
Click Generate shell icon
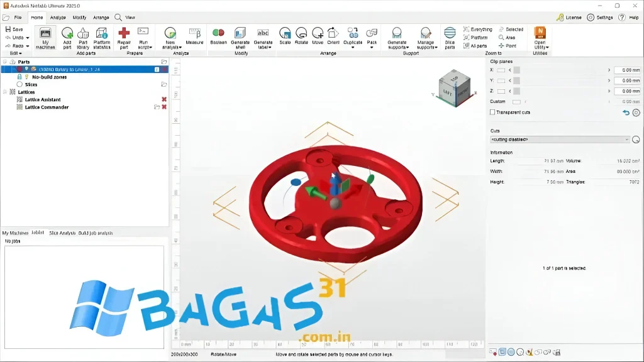pos(240,33)
